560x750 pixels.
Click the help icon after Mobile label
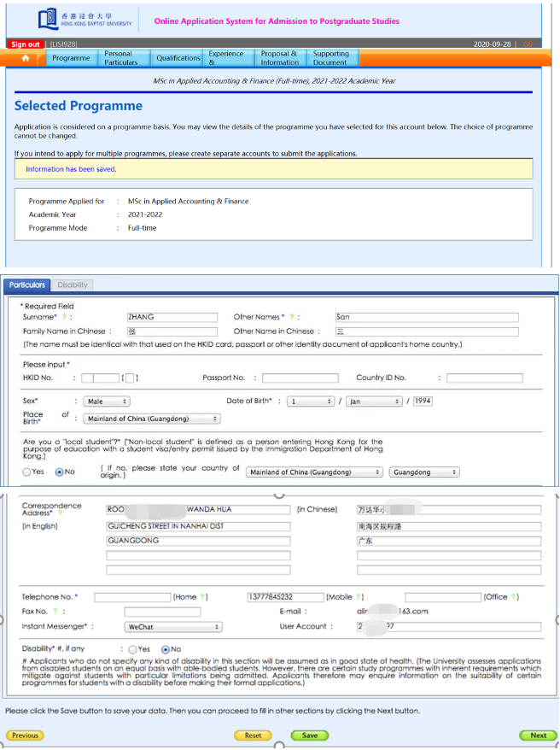pos(359,597)
